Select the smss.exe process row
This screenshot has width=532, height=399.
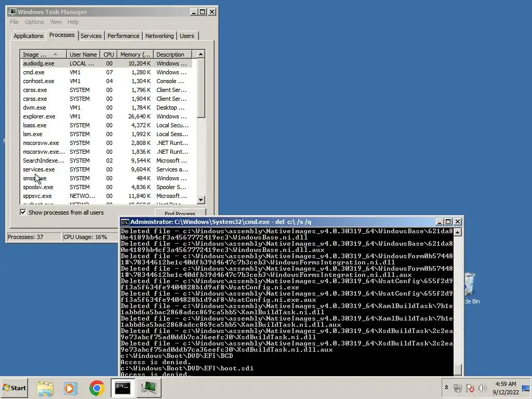coord(106,178)
